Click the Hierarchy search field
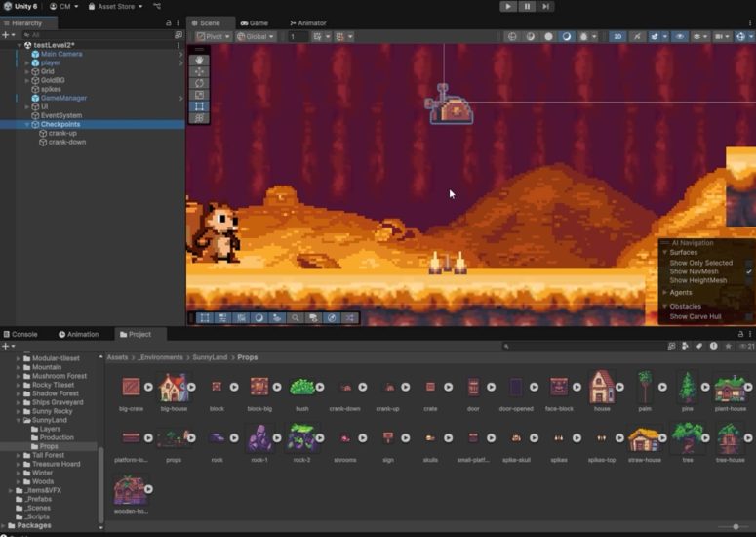Viewport: 756px width, 537px height. point(97,35)
